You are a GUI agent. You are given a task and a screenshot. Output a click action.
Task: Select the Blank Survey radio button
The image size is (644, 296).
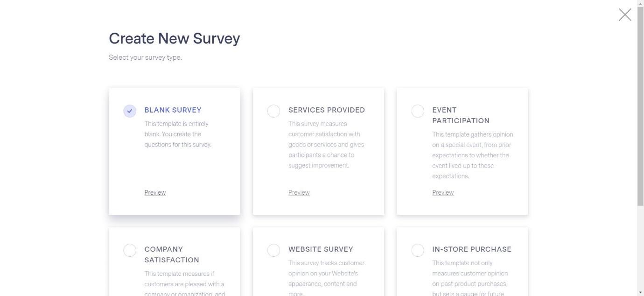coord(130,111)
